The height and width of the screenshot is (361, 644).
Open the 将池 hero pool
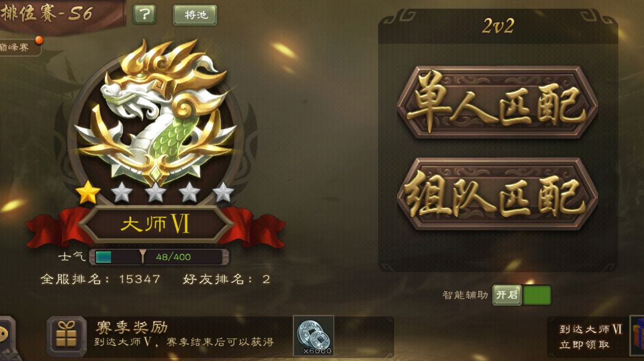click(194, 15)
